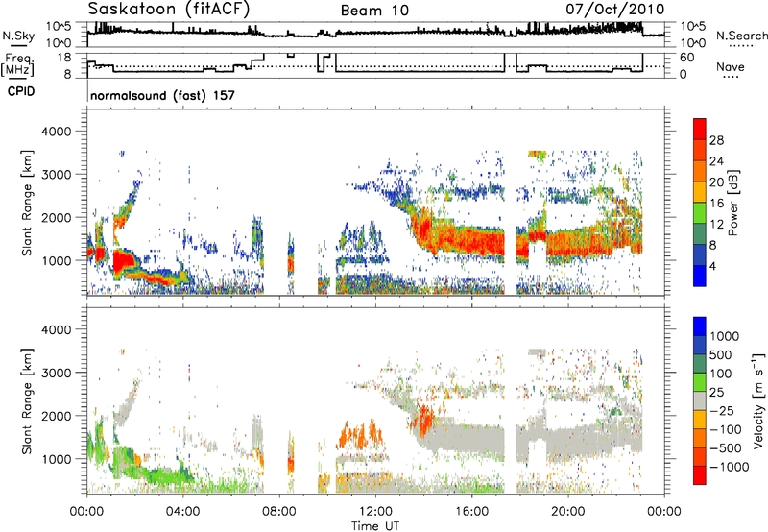The height and width of the screenshot is (532, 768).
Task: Click the 'Slant Range [km]' label of the power panel
Action: click(28, 203)
